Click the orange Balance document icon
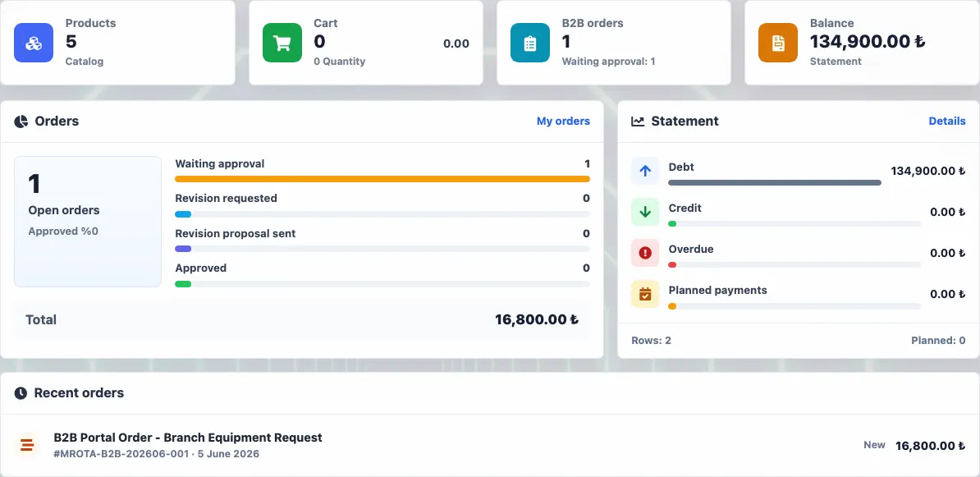This screenshot has width=980, height=477. [778, 43]
